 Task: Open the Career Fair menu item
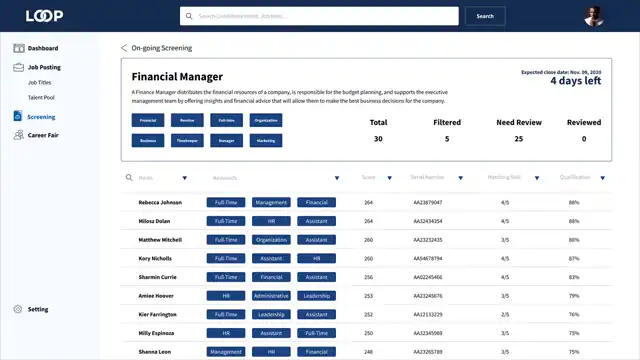point(43,135)
